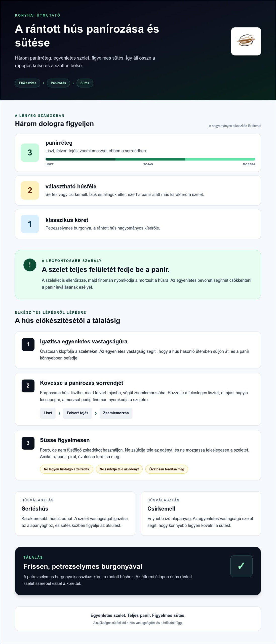The image size is (276, 644).
Task: Open the Sertéshús meat choice card
Action: (x=75, y=513)
